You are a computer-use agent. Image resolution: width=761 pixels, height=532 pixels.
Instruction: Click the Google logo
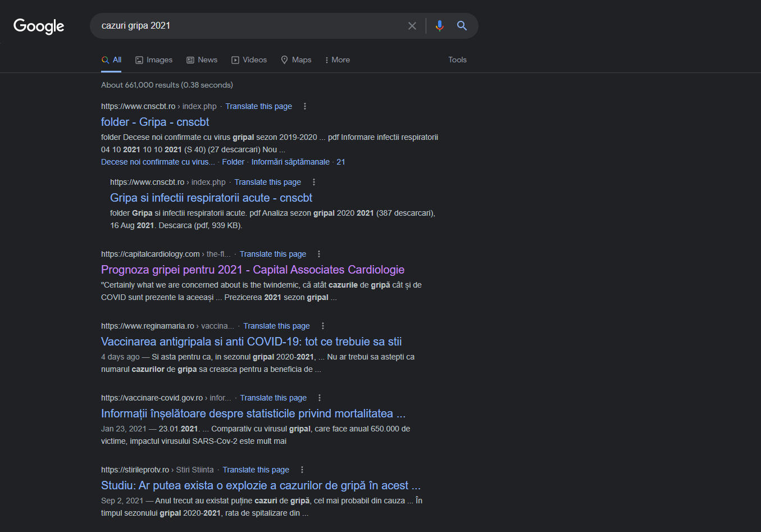click(x=39, y=26)
